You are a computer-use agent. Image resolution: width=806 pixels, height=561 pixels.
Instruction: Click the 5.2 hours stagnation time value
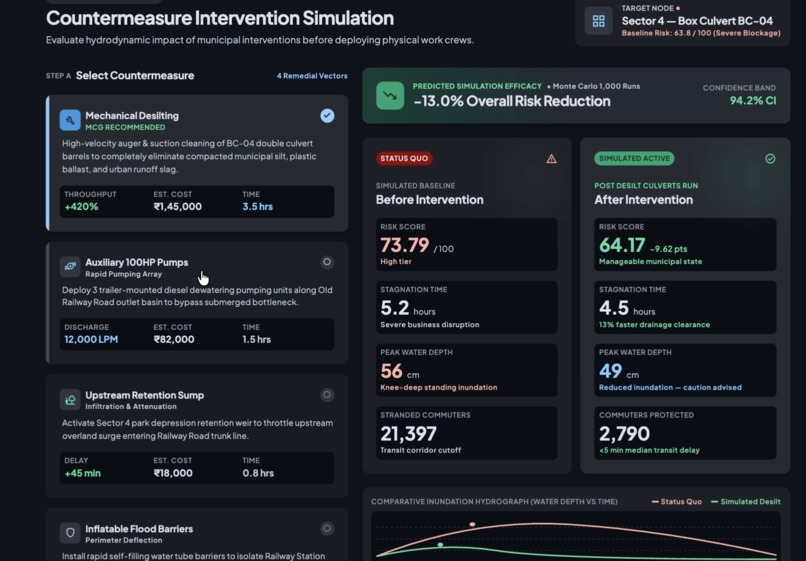[x=408, y=309]
